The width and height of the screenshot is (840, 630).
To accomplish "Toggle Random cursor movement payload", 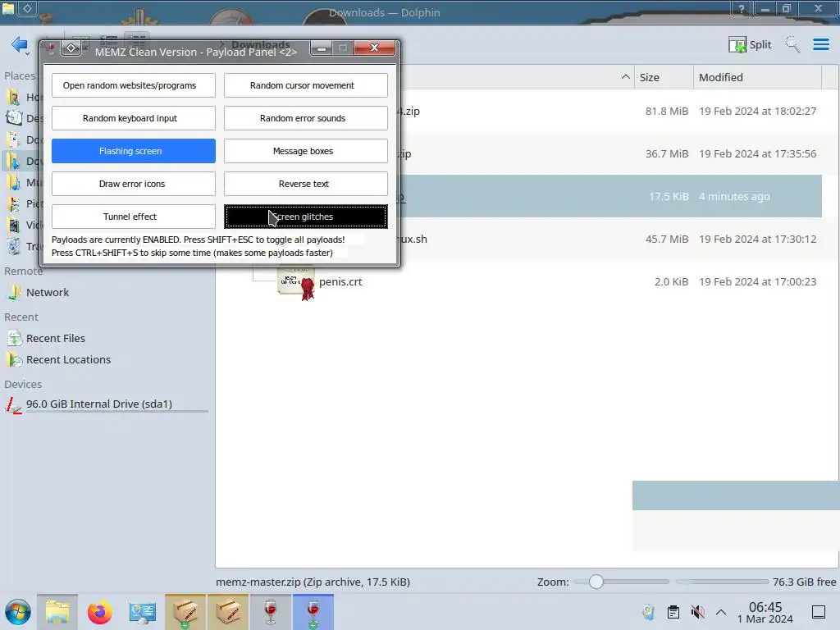I will (305, 85).
